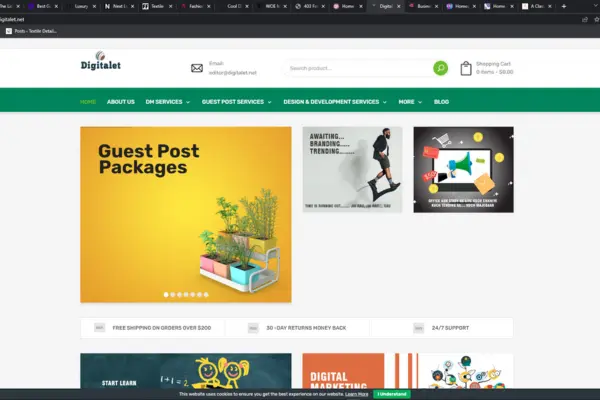Switch to the WDE browser tab
The image size is (600, 400).
tap(270, 6)
